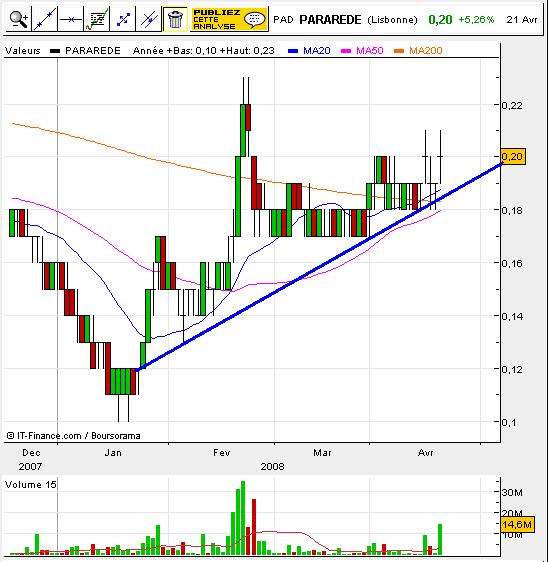Click the IT-Finance.com / Boursorama credit
This screenshot has width=549, height=562.
(x=73, y=436)
